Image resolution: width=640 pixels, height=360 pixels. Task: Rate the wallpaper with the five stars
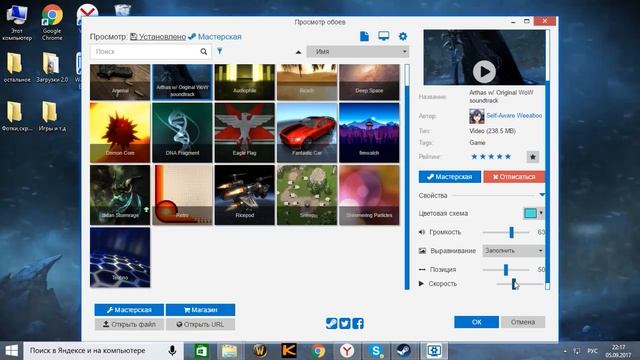point(491,157)
